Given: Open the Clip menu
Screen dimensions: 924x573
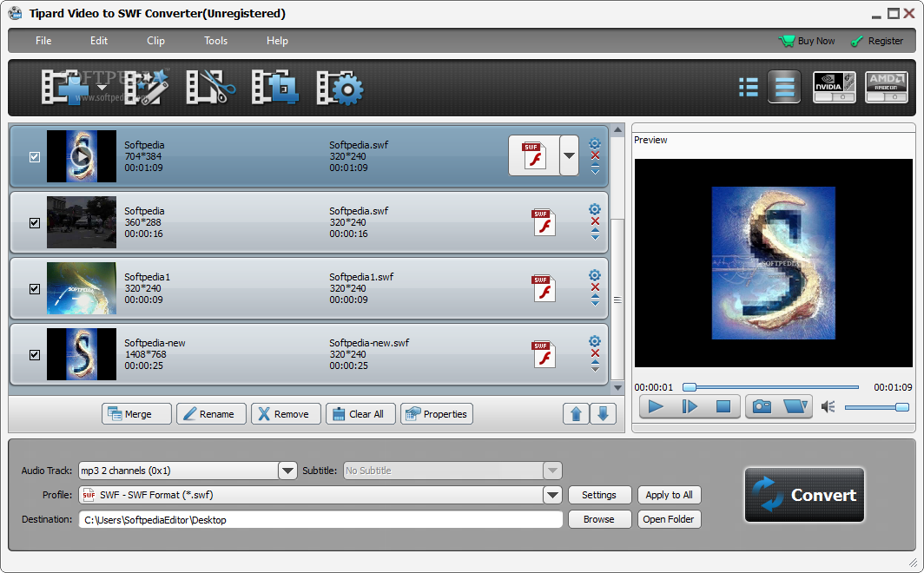Looking at the screenshot, I should (x=155, y=41).
